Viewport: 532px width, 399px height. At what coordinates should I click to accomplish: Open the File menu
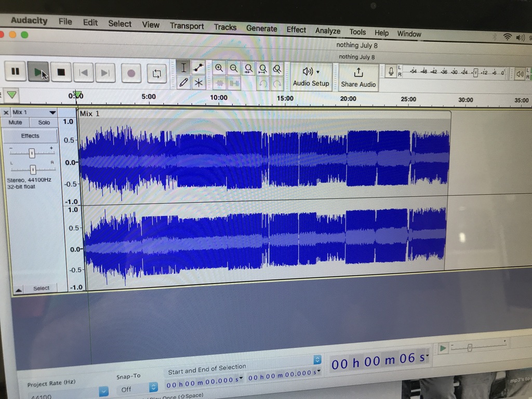point(65,22)
